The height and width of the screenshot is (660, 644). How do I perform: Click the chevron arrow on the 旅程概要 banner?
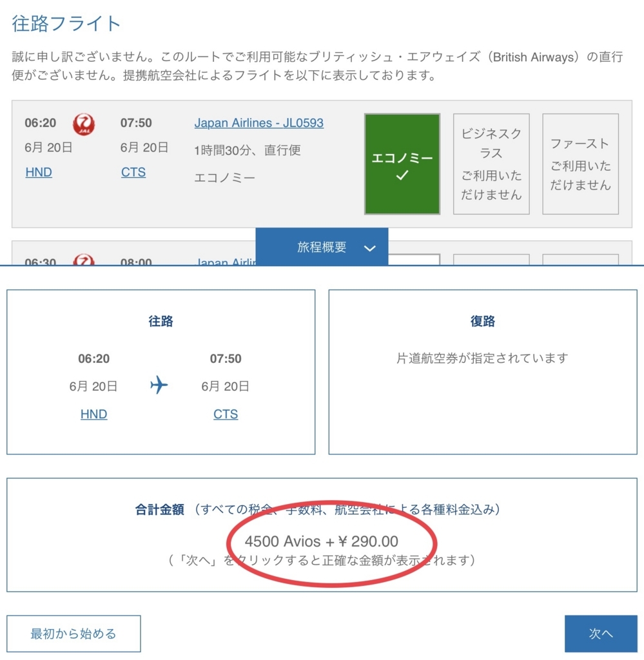(x=369, y=247)
